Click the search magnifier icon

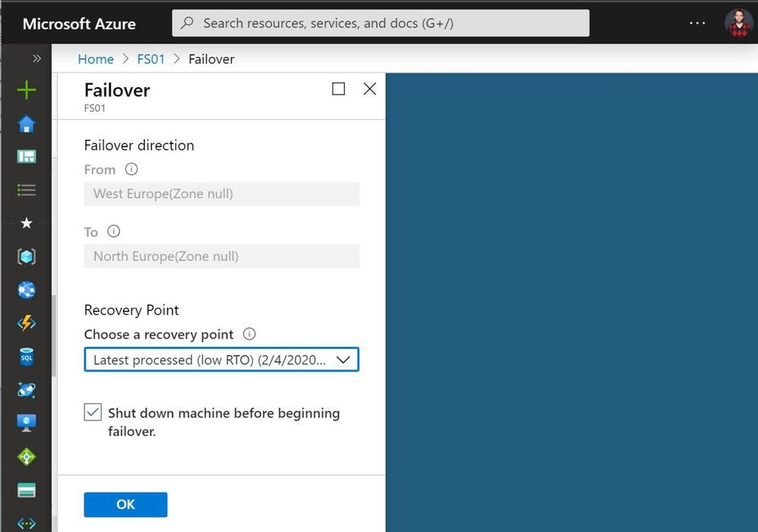pos(187,23)
